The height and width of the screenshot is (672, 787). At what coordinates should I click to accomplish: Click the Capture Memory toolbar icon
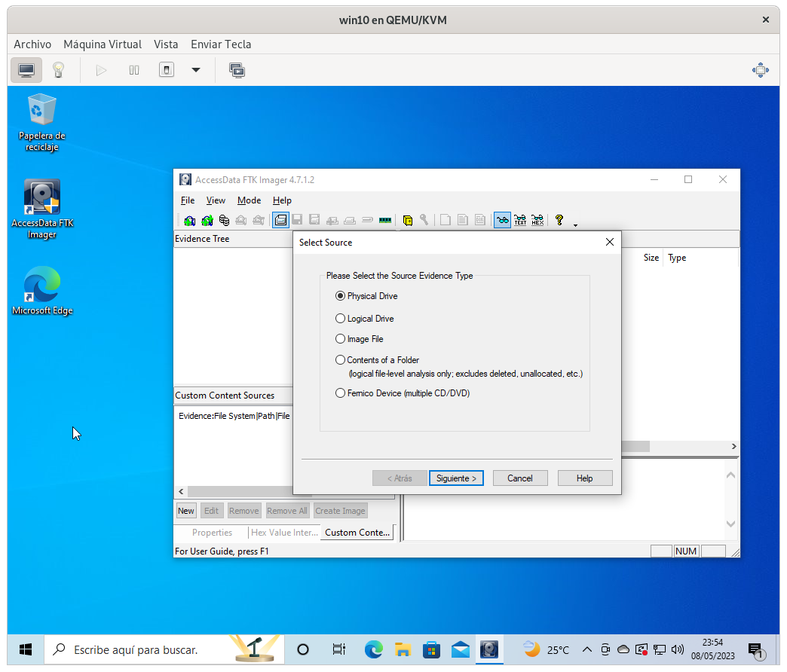[385, 221]
